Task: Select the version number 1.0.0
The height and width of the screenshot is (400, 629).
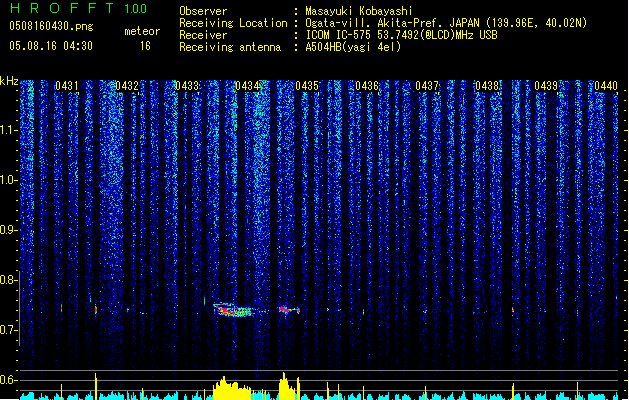Action: point(135,9)
